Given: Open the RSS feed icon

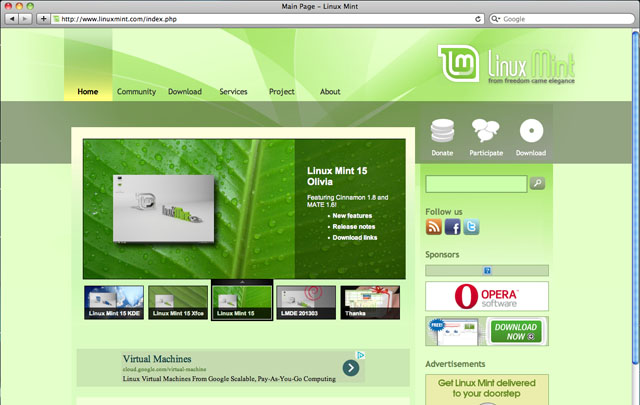Looking at the screenshot, I should (434, 227).
